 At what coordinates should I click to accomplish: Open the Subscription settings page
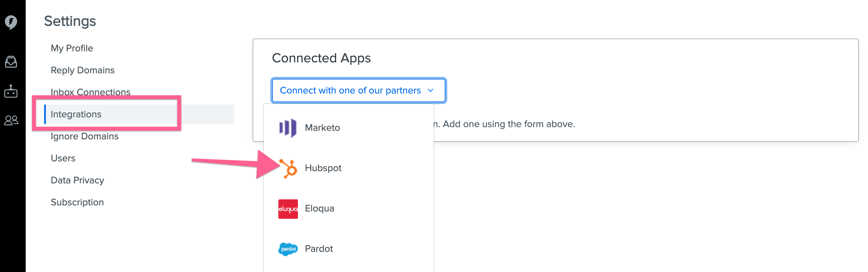point(77,202)
